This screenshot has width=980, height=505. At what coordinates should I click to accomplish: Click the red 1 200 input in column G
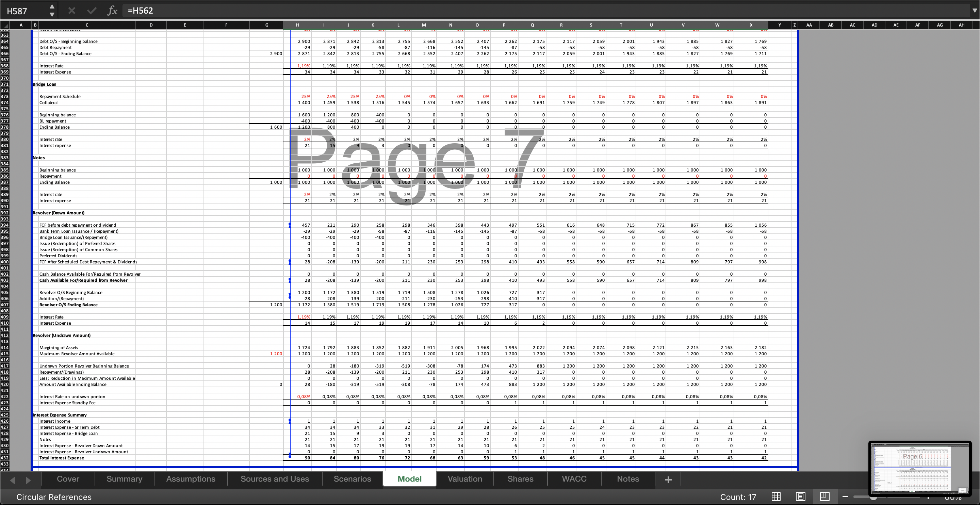(x=276, y=354)
